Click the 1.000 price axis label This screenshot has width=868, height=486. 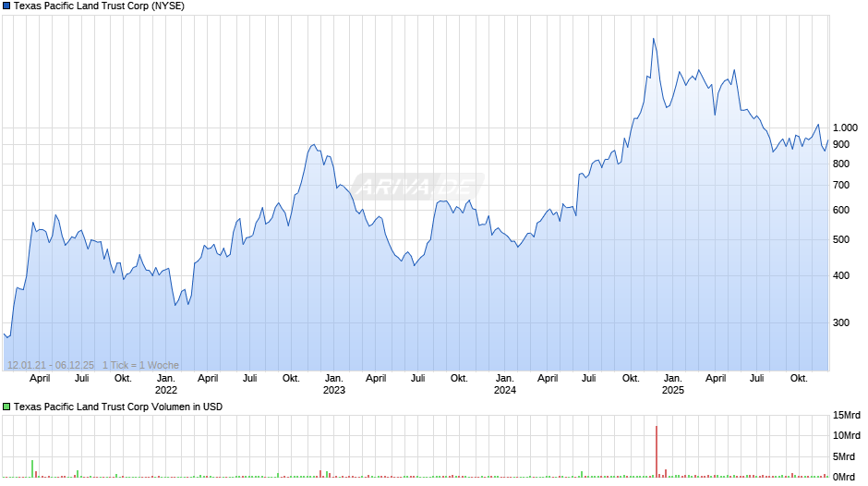point(845,128)
